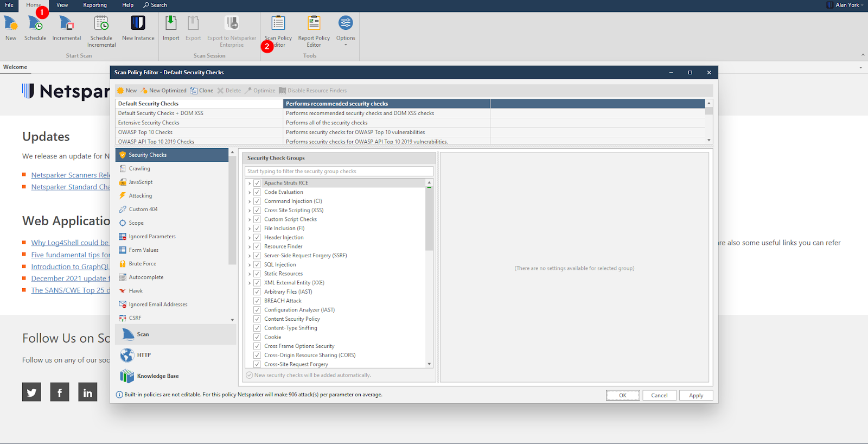Toggle BREACH Attack checkbox
868x444 pixels.
click(x=257, y=301)
